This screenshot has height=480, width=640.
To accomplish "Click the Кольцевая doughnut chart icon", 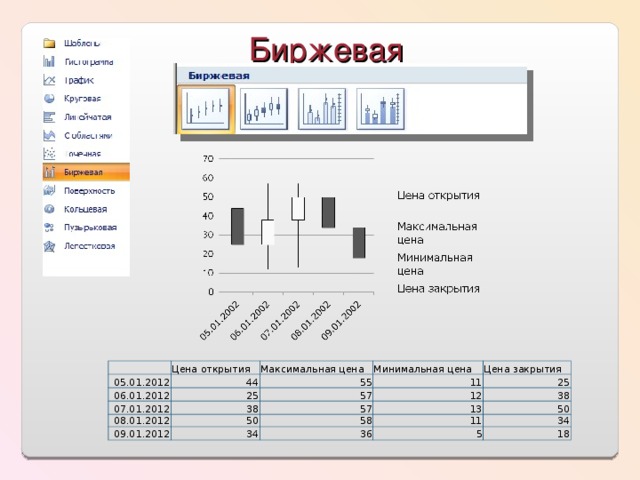I will (x=49, y=209).
